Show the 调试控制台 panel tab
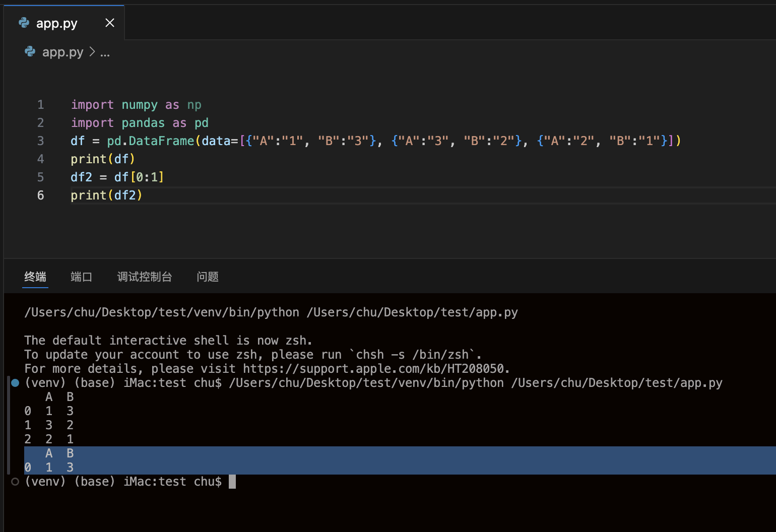 tap(145, 277)
